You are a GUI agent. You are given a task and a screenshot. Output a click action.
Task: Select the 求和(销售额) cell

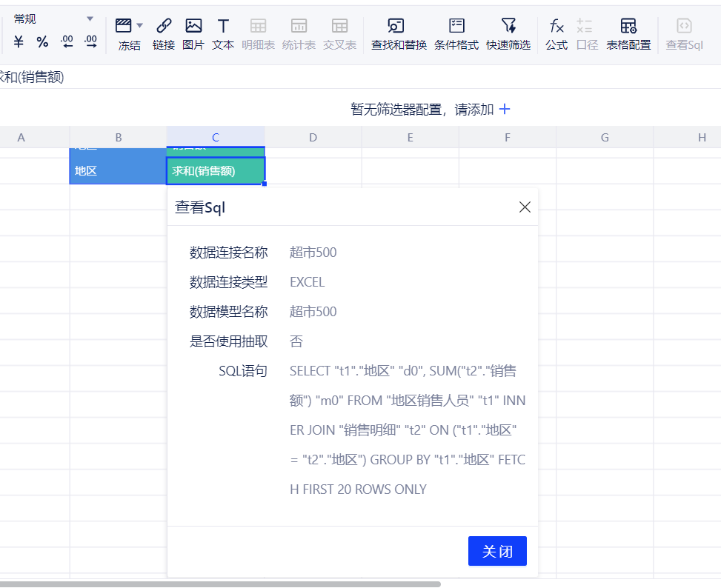(x=215, y=170)
